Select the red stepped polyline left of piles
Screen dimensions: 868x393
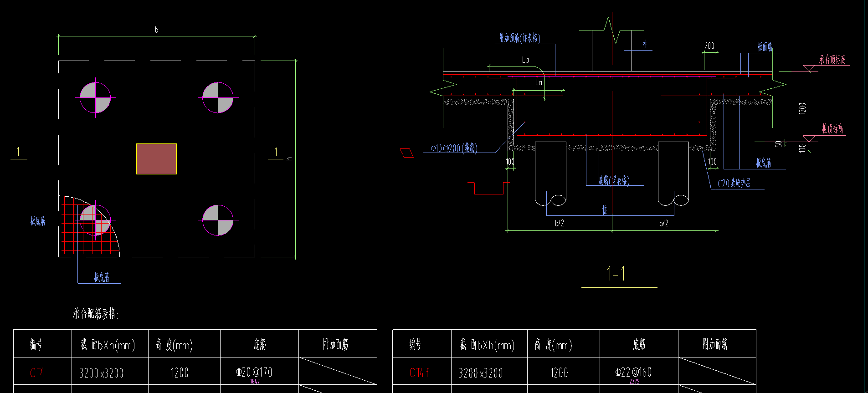click(488, 188)
